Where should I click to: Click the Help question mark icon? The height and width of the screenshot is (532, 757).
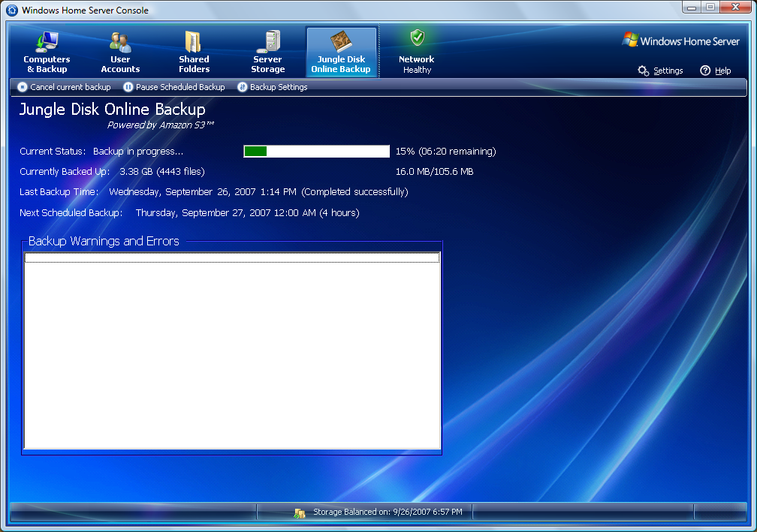[705, 71]
